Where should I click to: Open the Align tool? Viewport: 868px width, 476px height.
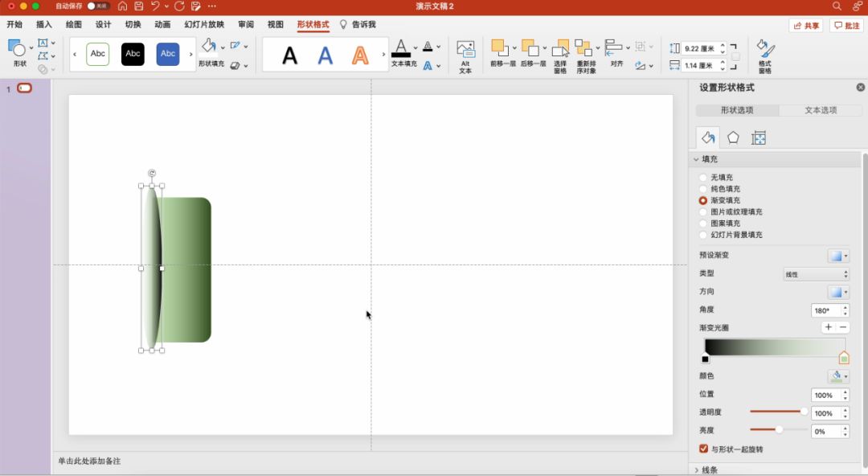click(x=613, y=47)
